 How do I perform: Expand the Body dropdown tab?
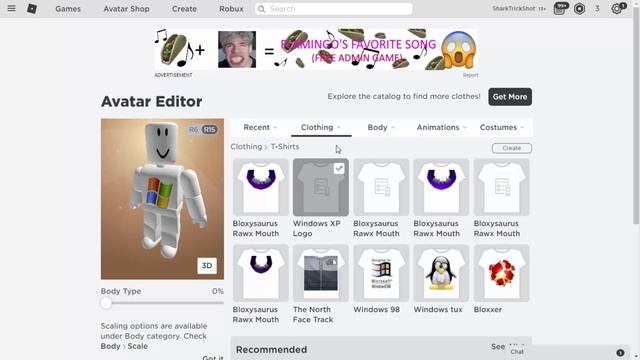point(381,127)
